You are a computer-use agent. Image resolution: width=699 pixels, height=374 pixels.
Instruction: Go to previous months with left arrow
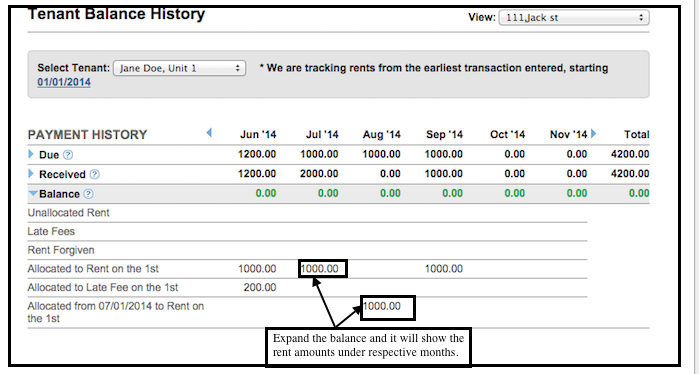coord(209,133)
